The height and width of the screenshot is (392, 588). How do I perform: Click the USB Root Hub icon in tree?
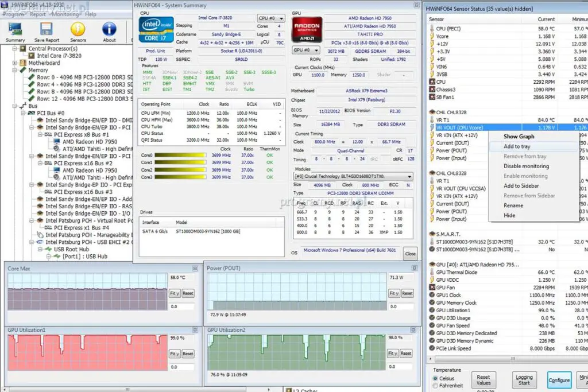(x=48, y=249)
